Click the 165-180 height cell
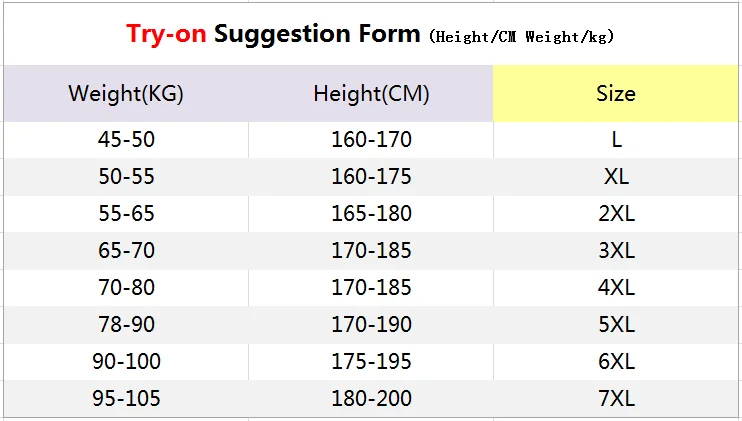Viewport: 742px width, 421px height. [371, 214]
